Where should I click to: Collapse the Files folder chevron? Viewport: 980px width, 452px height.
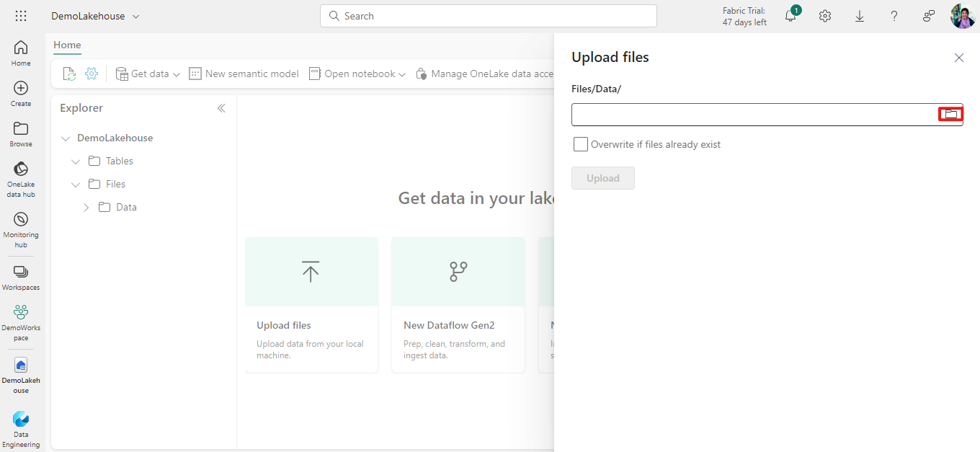76,184
